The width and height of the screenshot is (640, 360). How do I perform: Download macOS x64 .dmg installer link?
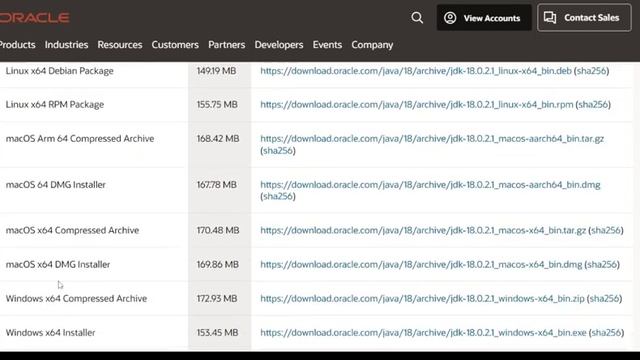(421, 264)
